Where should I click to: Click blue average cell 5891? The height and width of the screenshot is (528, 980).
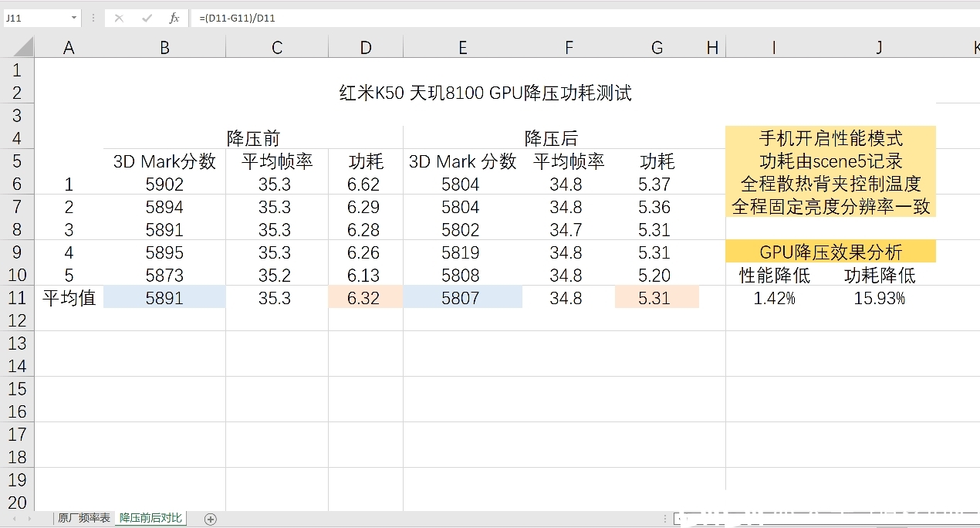click(164, 297)
